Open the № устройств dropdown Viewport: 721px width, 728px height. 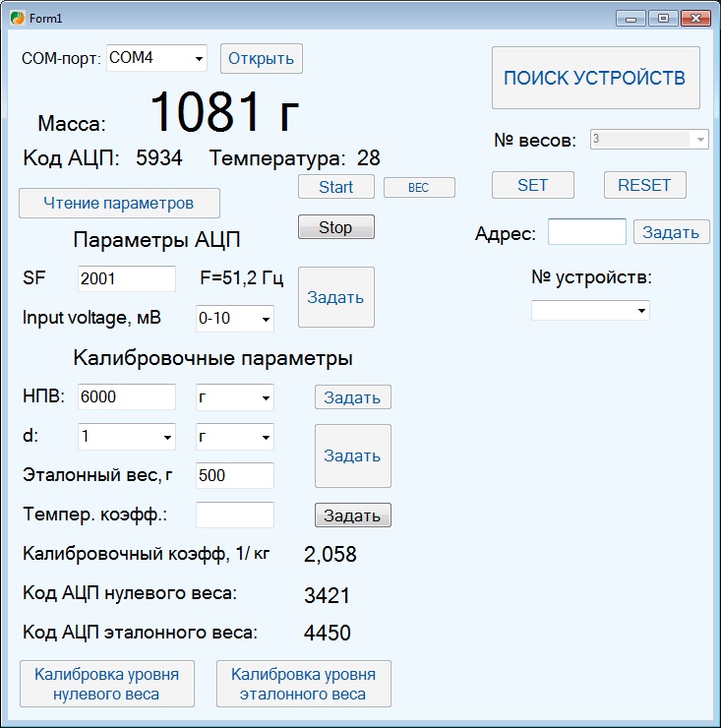(590, 310)
